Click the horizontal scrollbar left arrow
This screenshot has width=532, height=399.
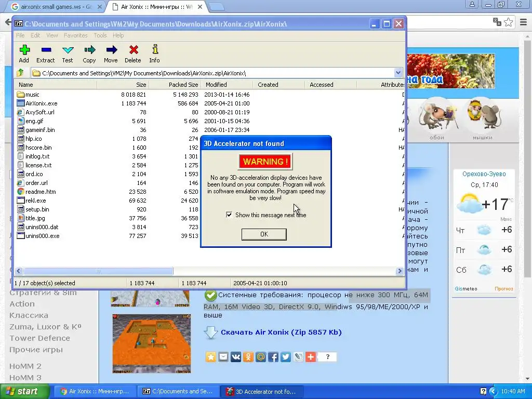point(19,271)
